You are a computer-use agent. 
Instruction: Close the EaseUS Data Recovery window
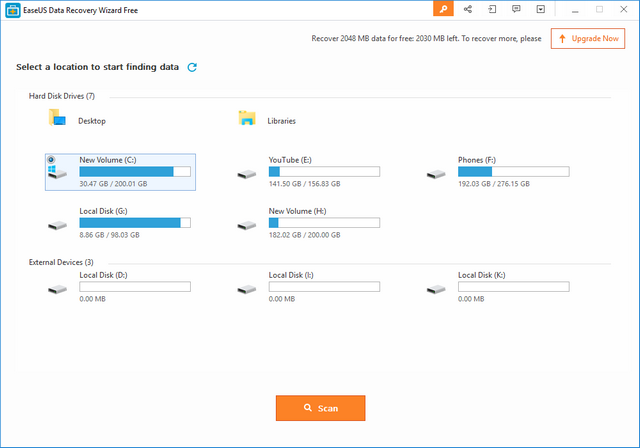624,9
